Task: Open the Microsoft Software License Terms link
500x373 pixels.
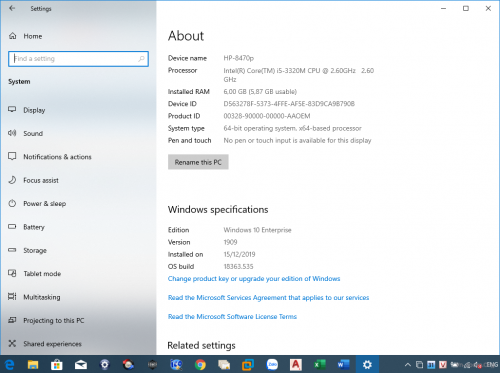Action: point(232,316)
